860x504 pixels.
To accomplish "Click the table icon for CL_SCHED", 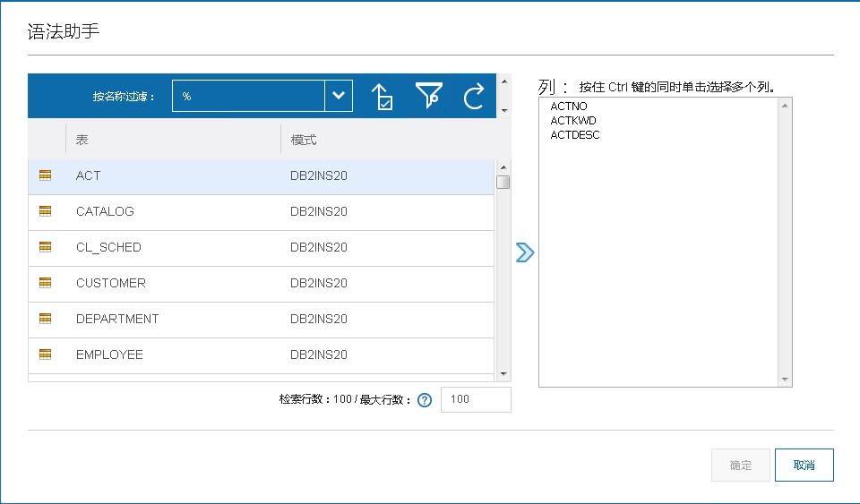I will pos(46,247).
